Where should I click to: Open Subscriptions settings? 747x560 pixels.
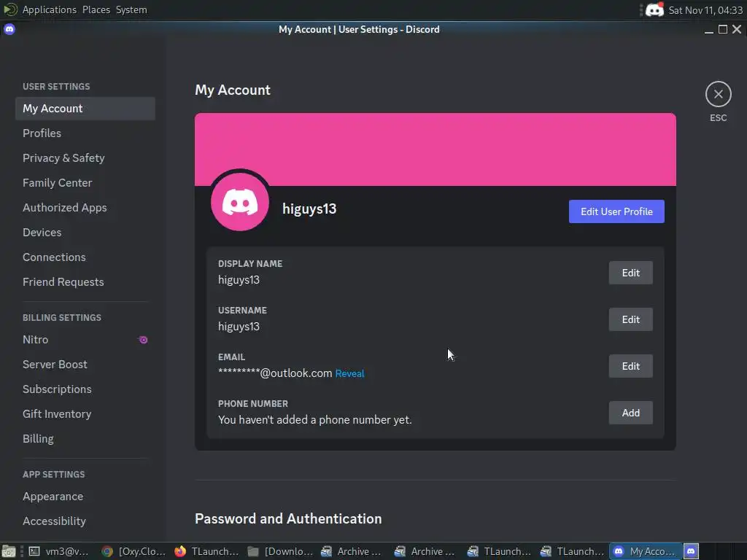85,389
